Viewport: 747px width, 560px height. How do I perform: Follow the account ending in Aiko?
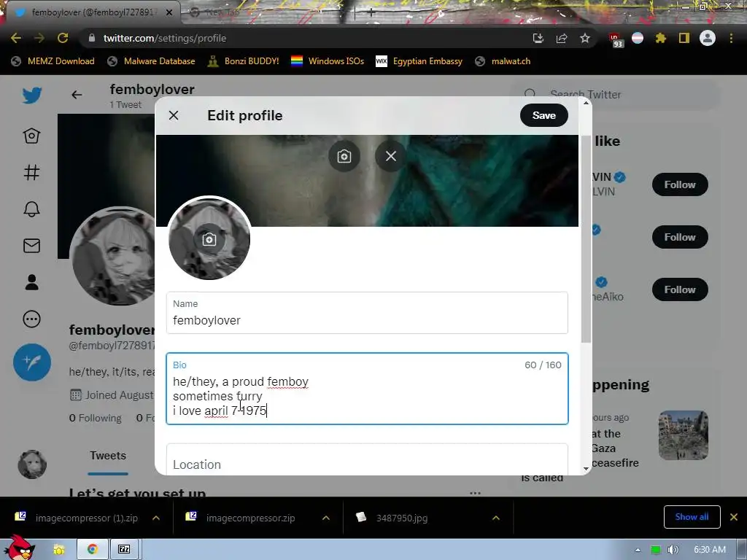680,289
